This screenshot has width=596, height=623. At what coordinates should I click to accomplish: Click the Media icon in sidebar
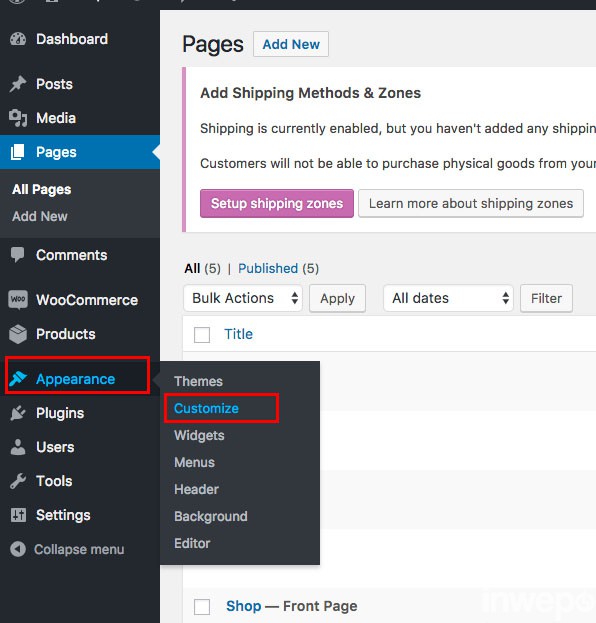pyautogui.click(x=18, y=118)
